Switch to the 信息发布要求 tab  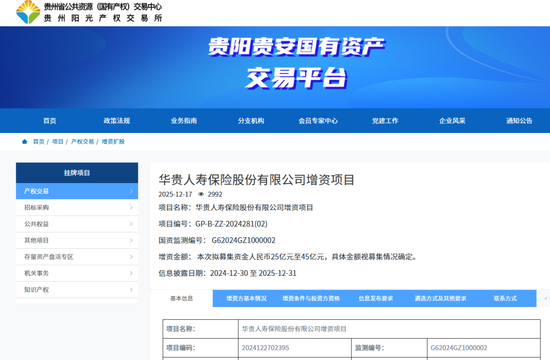(x=376, y=299)
